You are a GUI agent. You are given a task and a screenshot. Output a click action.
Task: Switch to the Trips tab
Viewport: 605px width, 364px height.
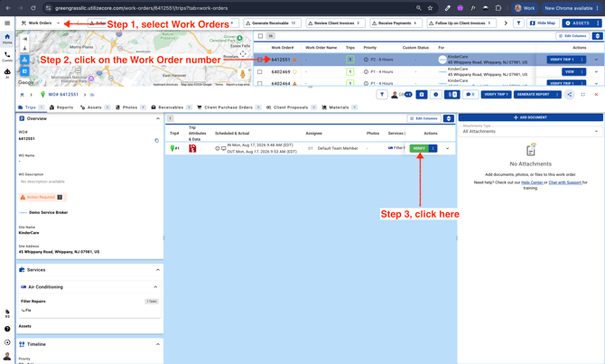pos(32,107)
